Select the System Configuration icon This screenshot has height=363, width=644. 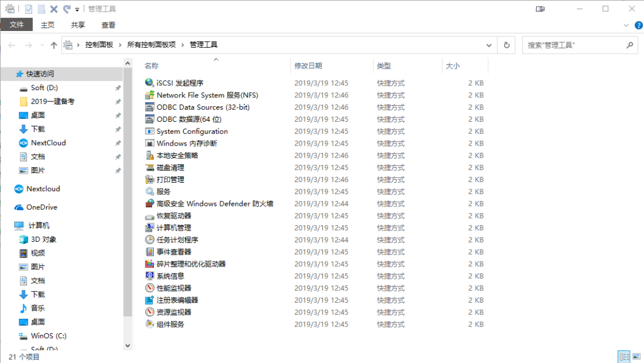[150, 131]
